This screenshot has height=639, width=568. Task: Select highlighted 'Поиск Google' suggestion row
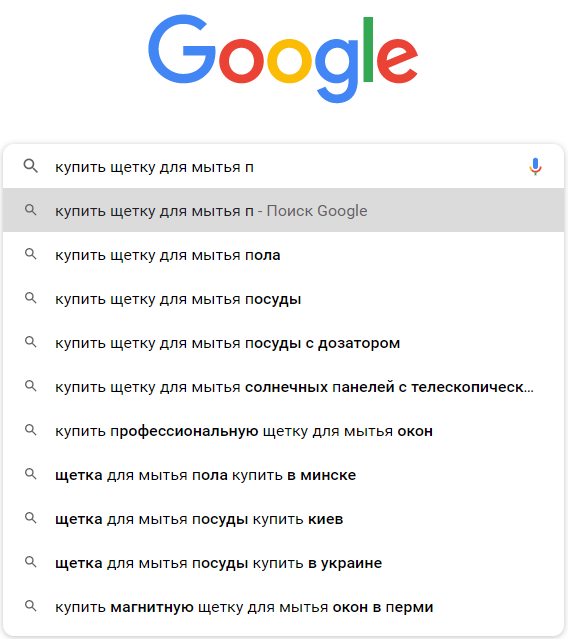pyautogui.click(x=284, y=210)
